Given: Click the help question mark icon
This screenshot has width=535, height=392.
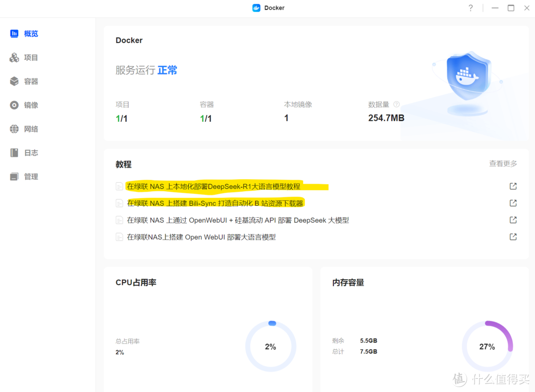Looking at the screenshot, I should (470, 8).
